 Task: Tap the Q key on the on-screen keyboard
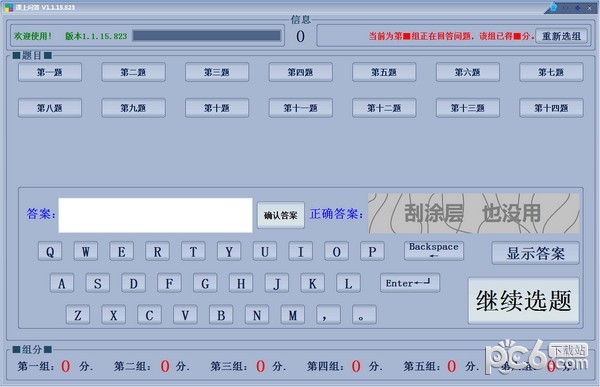pos(50,251)
